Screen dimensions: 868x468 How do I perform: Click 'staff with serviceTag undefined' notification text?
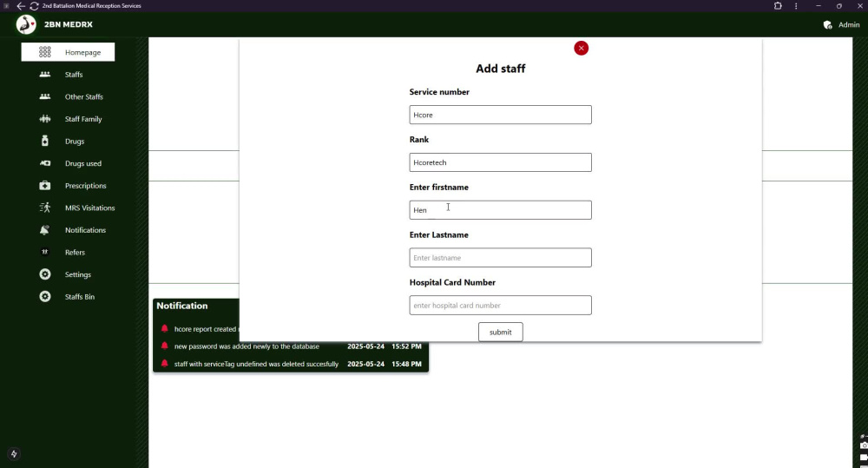(x=256, y=364)
